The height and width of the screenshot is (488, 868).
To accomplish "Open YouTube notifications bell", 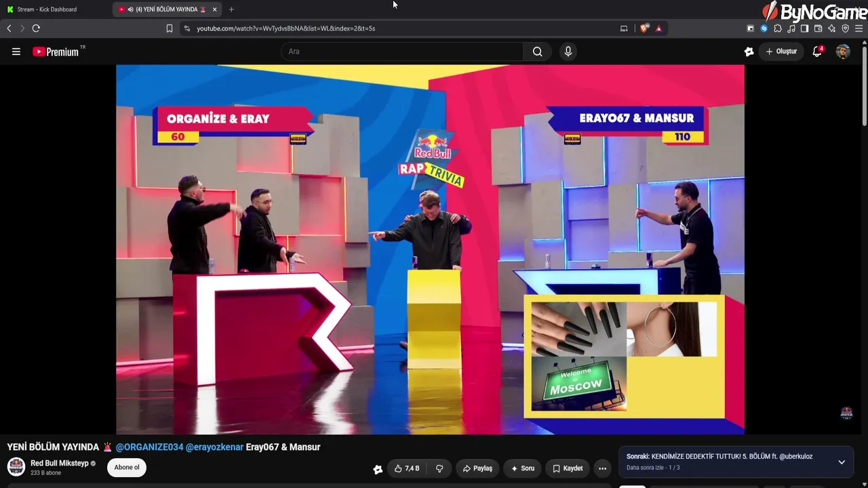I will [x=817, y=52].
